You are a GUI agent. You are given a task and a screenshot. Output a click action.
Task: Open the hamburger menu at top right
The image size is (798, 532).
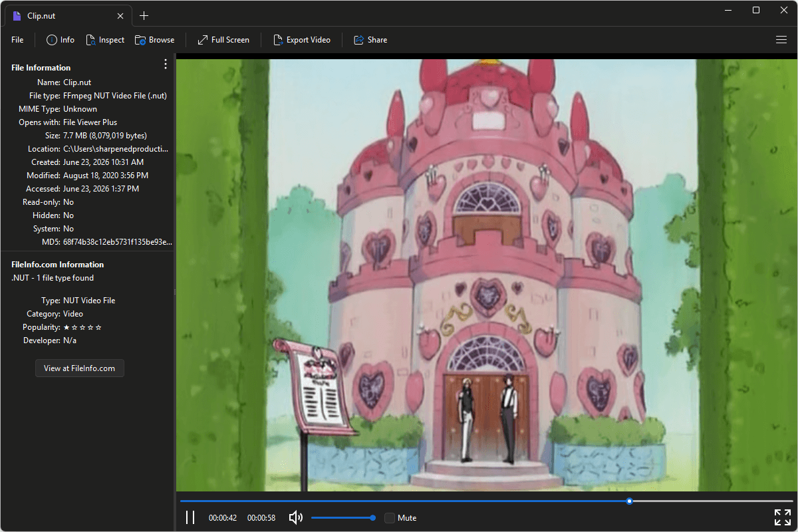(781, 40)
